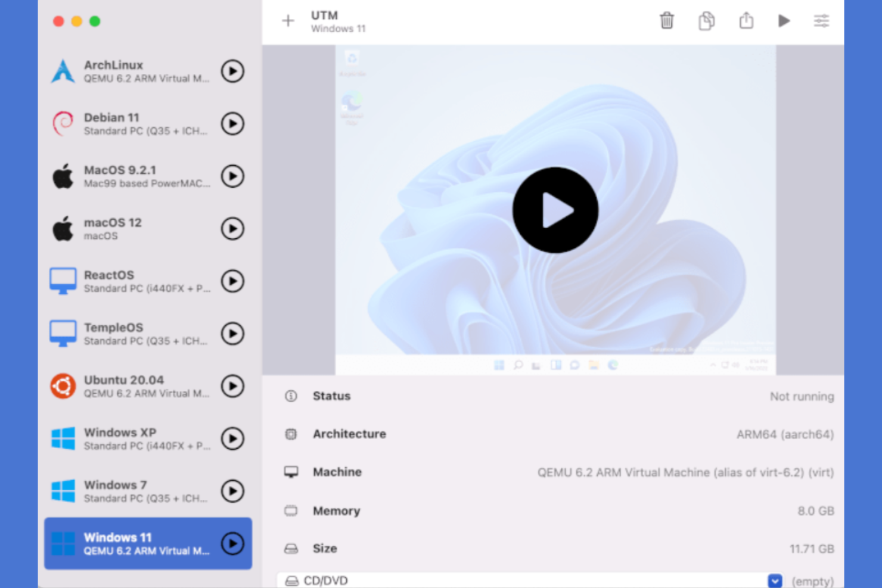Click the Not running status value
The width and height of the screenshot is (882, 588).
[x=802, y=396]
